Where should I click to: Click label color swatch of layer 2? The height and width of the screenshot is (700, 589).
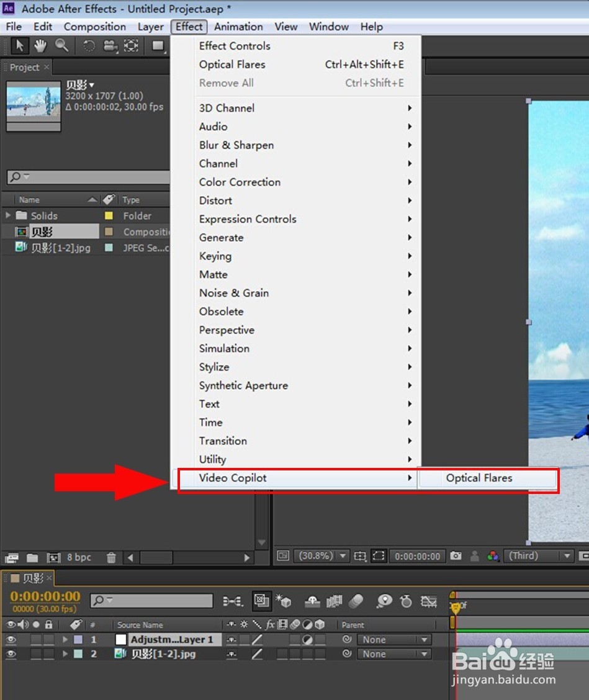point(78,654)
